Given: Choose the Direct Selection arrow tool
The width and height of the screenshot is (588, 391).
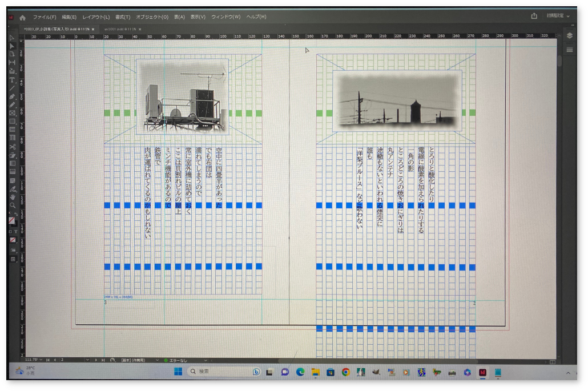Looking at the screenshot, I should 12,46.
